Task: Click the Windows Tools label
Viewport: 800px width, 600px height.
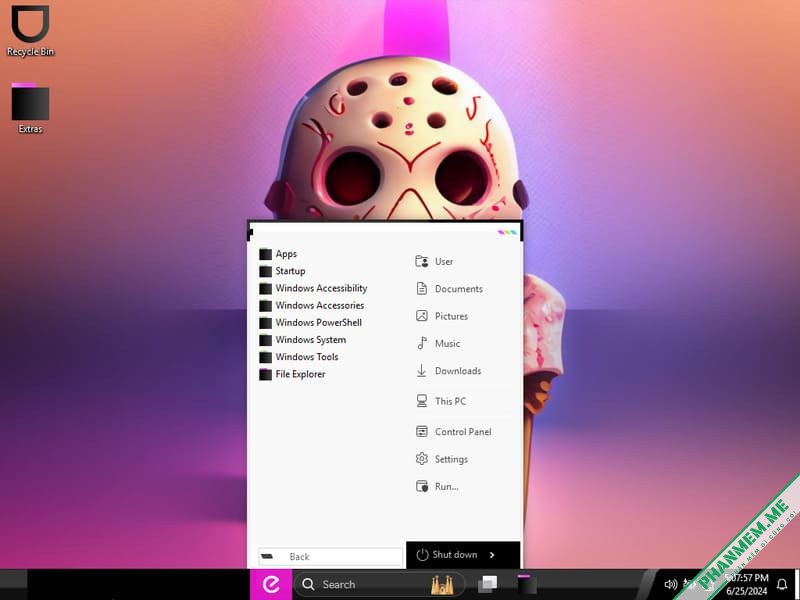Action: pyautogui.click(x=307, y=357)
